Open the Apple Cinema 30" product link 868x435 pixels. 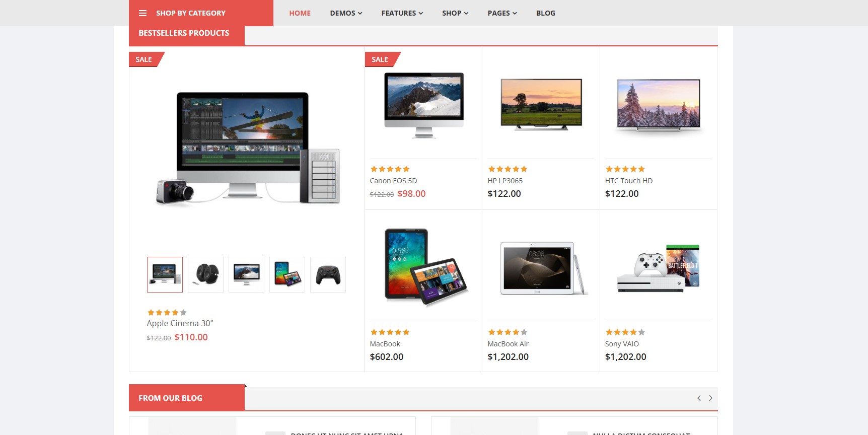pyautogui.click(x=180, y=323)
